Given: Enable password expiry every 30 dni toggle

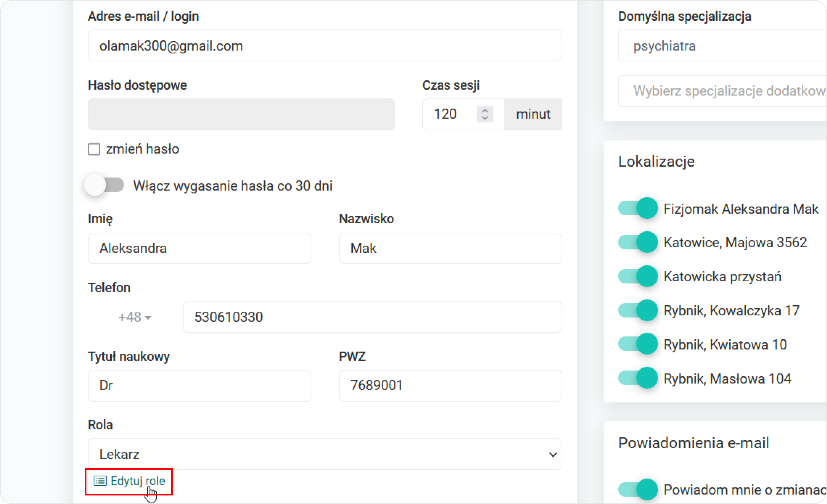Looking at the screenshot, I should [x=104, y=185].
